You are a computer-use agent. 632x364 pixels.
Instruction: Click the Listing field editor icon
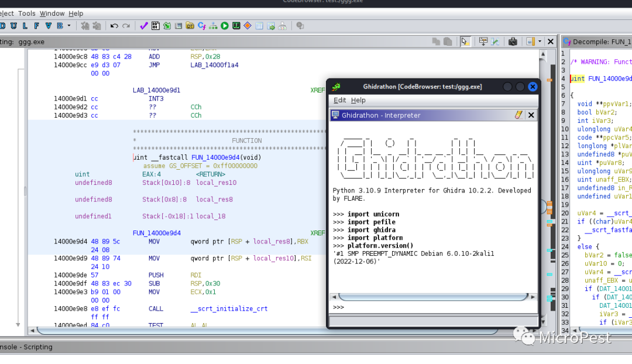[483, 42]
